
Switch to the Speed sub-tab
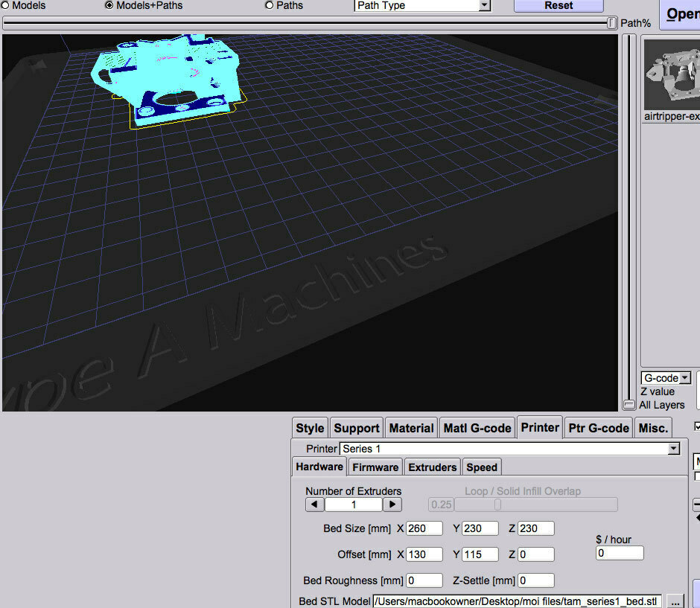point(481,467)
